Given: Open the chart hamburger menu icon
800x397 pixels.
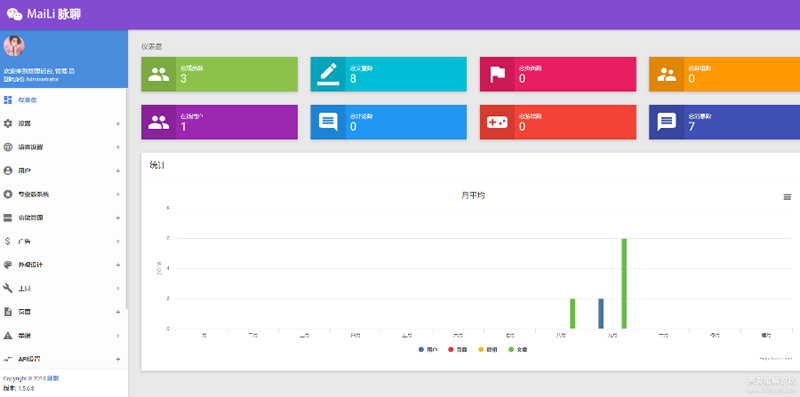Looking at the screenshot, I should (787, 197).
